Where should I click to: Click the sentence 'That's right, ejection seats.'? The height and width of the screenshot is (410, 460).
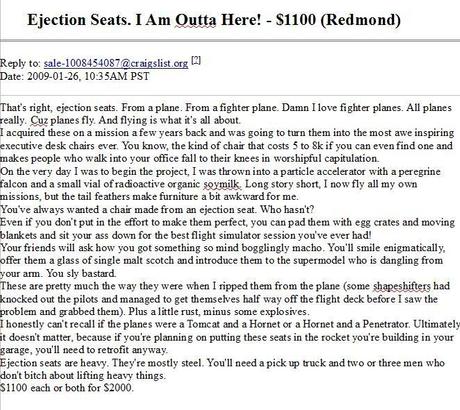[59, 107]
